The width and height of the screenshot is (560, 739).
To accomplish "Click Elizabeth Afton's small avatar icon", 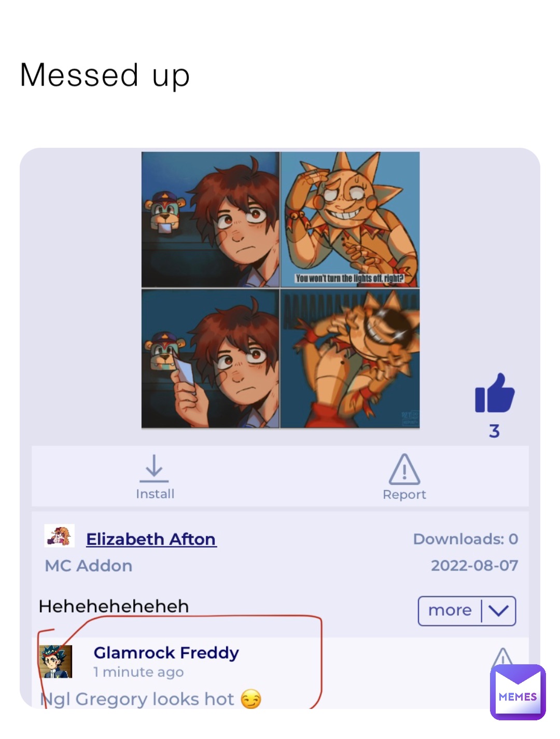I will pos(60,536).
